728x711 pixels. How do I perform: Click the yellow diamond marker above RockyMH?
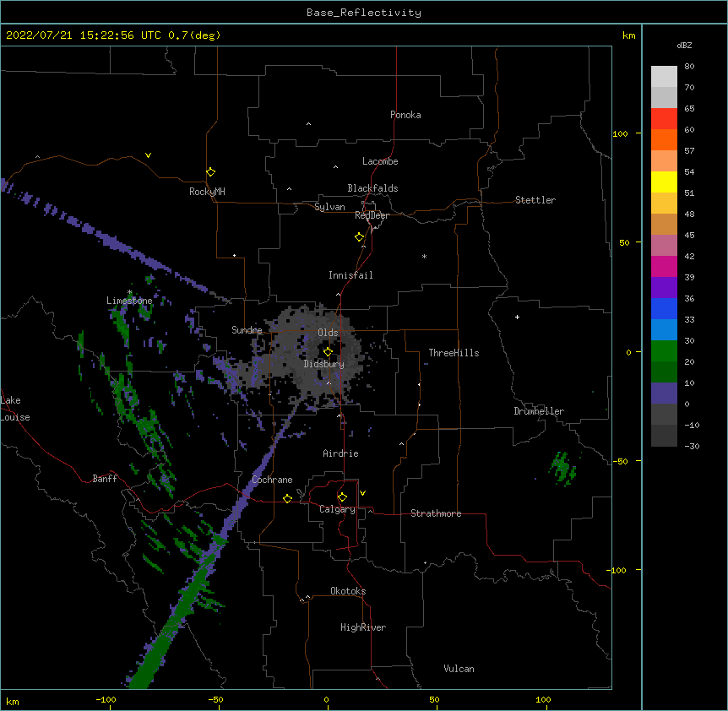click(x=210, y=172)
